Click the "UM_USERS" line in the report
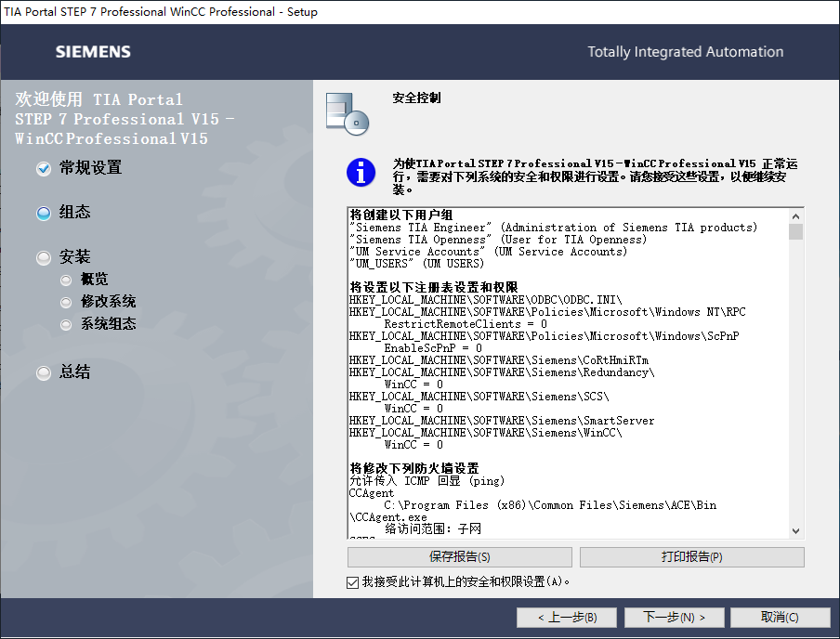840x639 pixels. (417, 264)
